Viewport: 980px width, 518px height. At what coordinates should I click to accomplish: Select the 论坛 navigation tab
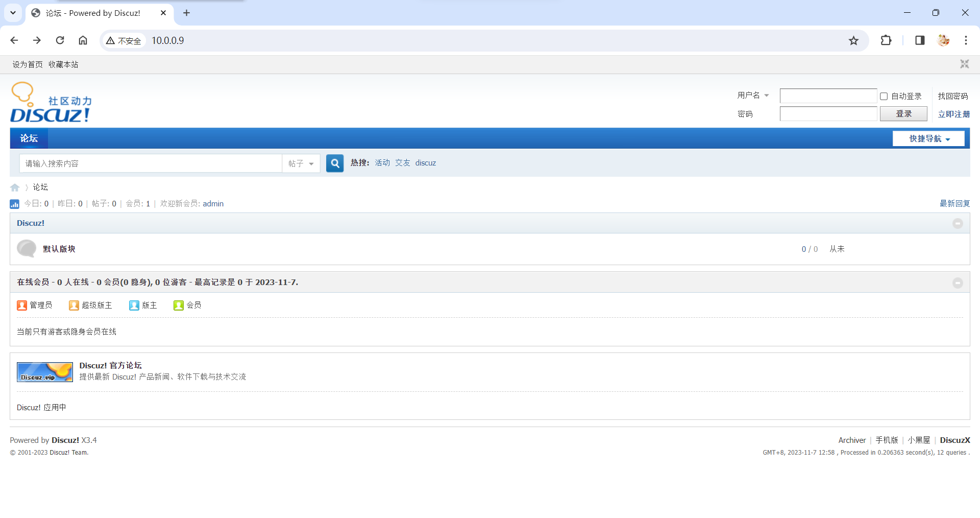[29, 138]
